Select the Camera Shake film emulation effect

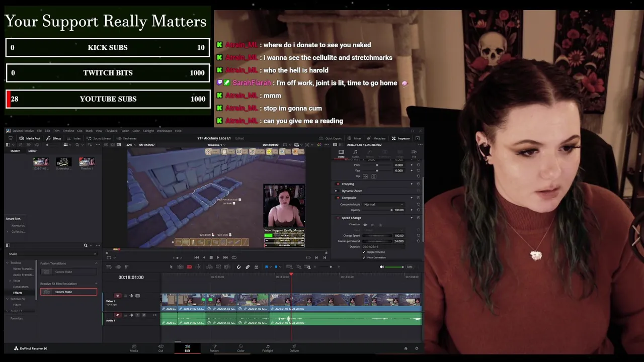click(x=69, y=292)
